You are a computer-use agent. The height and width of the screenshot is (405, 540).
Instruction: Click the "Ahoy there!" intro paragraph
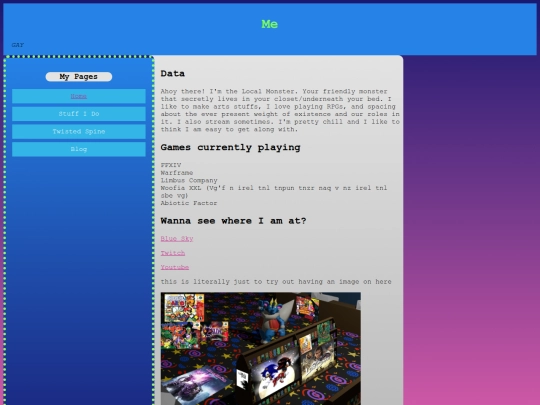(x=280, y=110)
